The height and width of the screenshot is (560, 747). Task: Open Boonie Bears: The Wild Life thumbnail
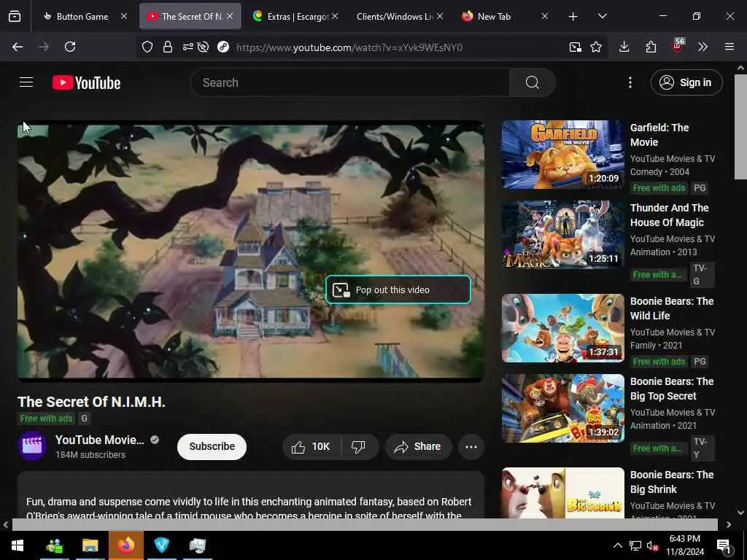point(562,328)
